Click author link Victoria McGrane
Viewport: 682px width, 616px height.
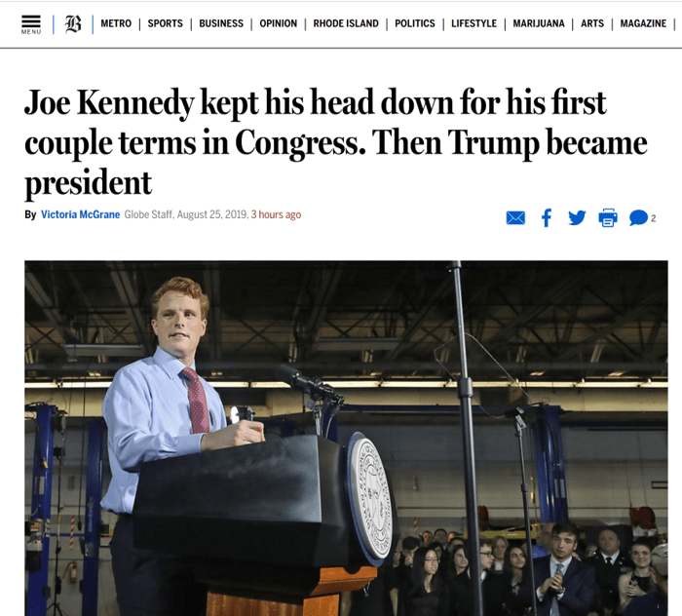81,214
